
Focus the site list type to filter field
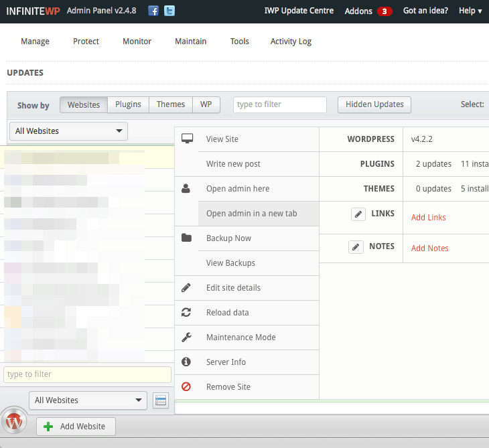[x=87, y=374]
